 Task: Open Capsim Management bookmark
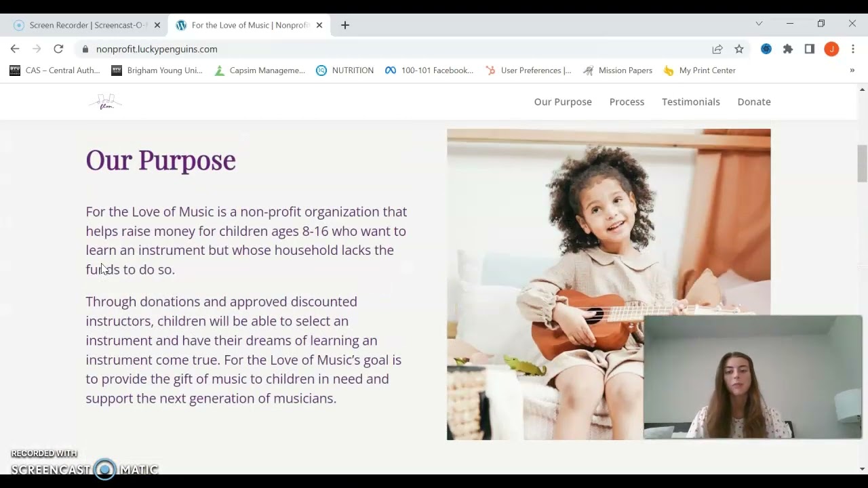tap(259, 70)
